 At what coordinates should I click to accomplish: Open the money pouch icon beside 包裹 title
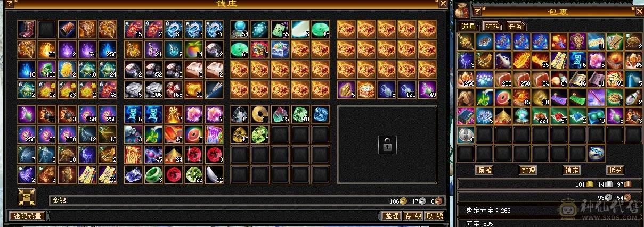pyautogui.click(x=463, y=11)
